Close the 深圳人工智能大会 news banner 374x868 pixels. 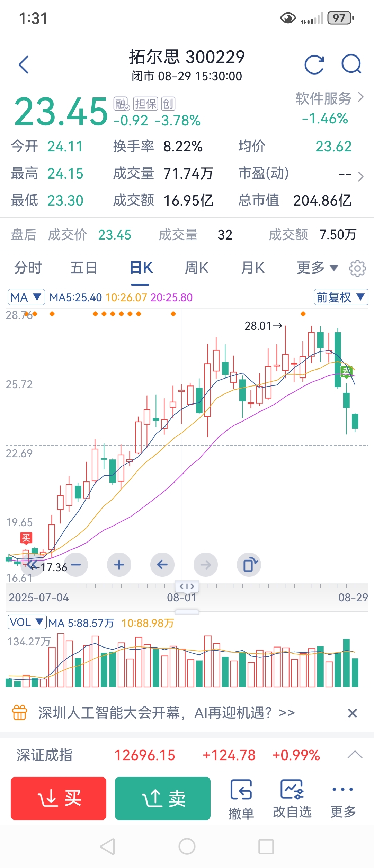coord(352,713)
